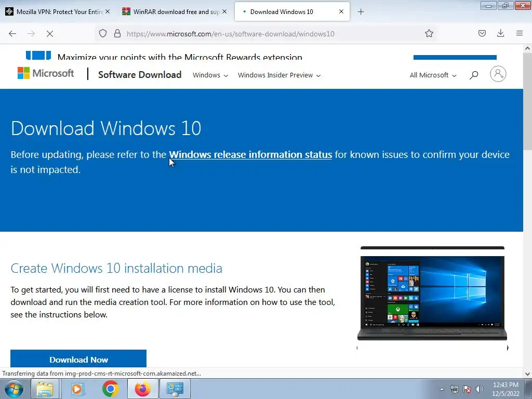Open Windows Media Player from taskbar
532x399 pixels.
coord(77,389)
